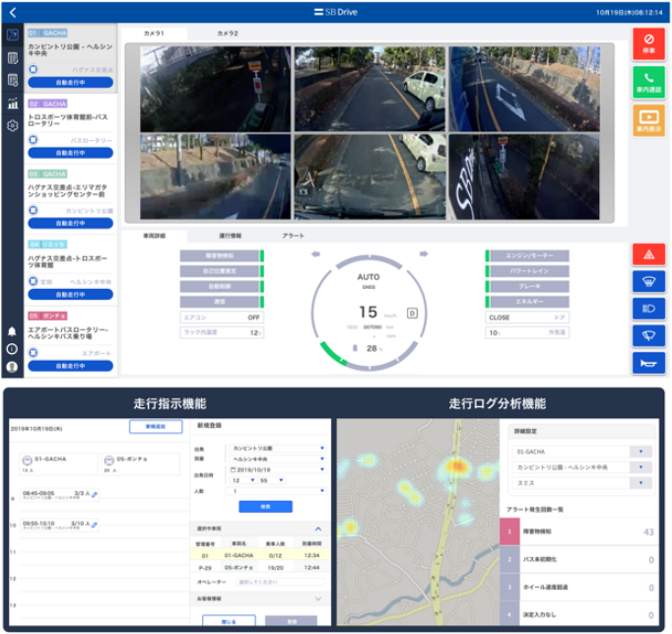Start an in-vehicle call with green phone button
This screenshot has height=634, width=672.
(648, 82)
